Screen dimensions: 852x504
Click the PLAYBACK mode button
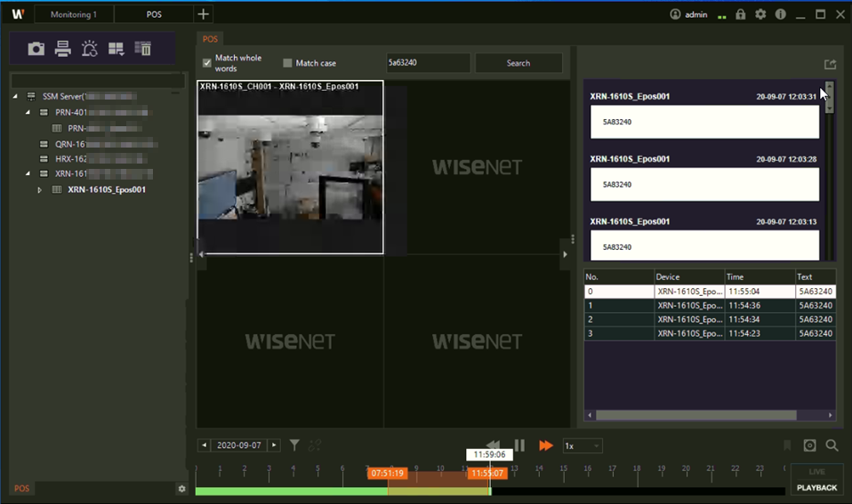click(816, 488)
